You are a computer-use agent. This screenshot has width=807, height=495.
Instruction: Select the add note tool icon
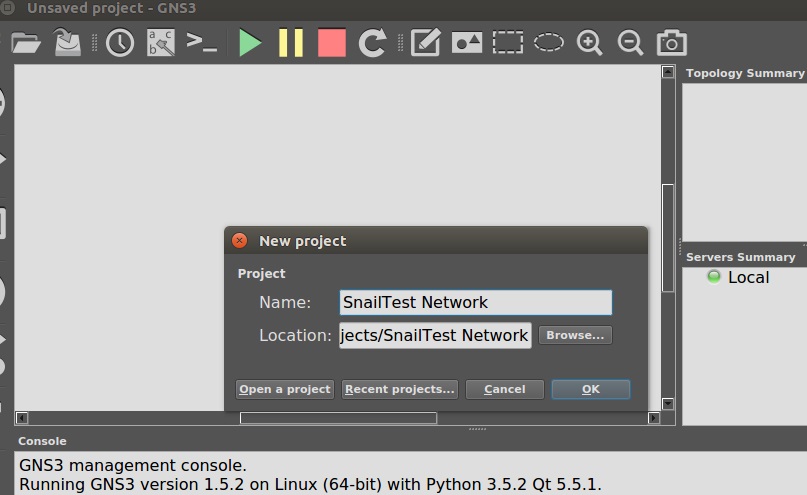point(426,42)
